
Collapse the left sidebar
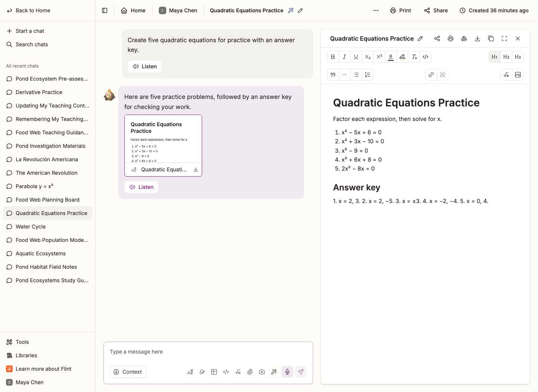point(105,10)
